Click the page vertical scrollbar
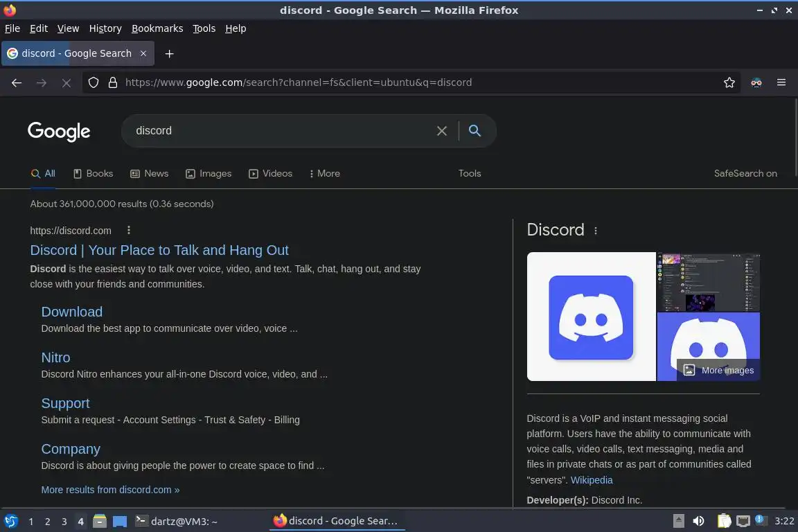Screen dimensions: 798x532 (x=795, y=137)
